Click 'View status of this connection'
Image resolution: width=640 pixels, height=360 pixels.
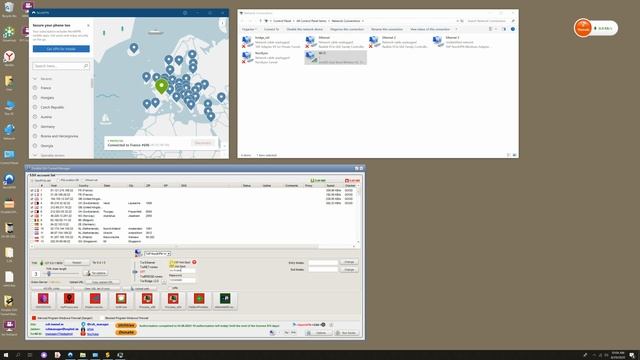(430, 29)
